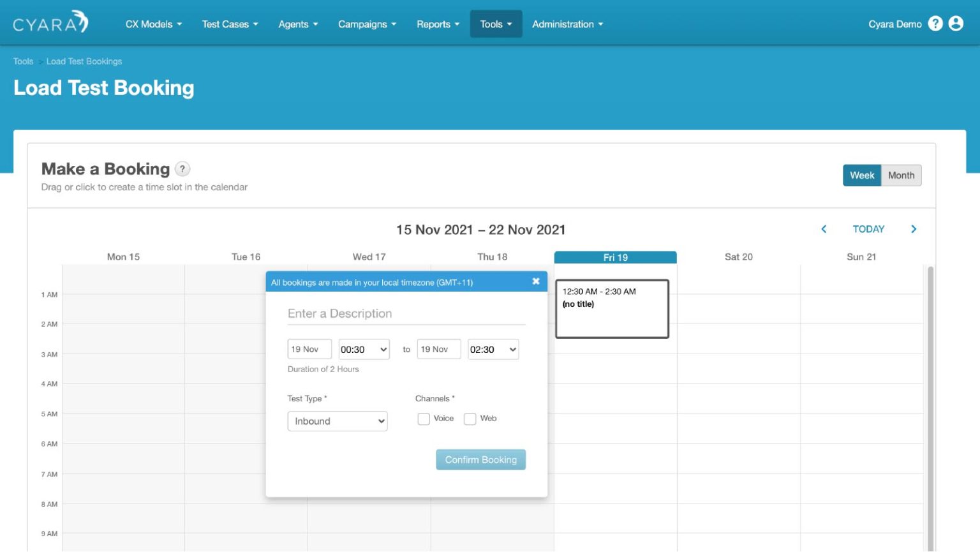This screenshot has width=980, height=552.
Task: Open the help icon in the top bar
Action: tap(935, 23)
